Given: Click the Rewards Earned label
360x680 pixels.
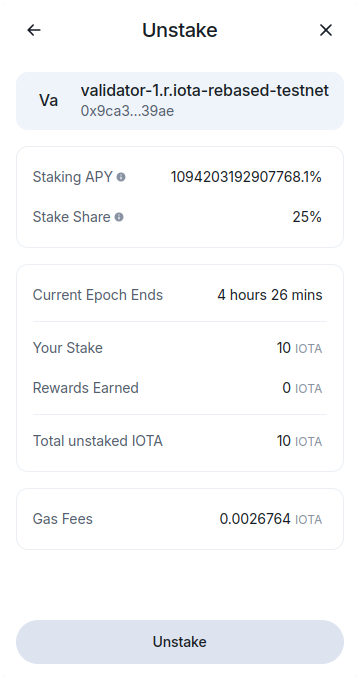Looking at the screenshot, I should point(86,388).
